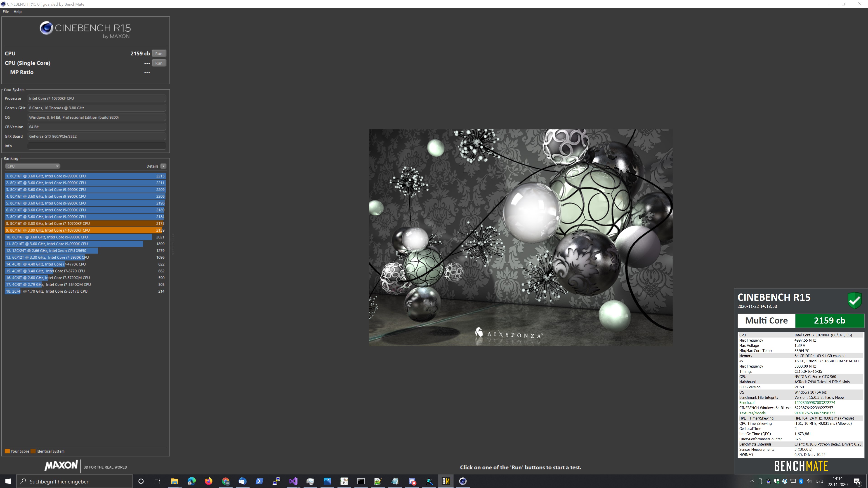
Task: Open the Help menu
Action: click(x=18, y=12)
